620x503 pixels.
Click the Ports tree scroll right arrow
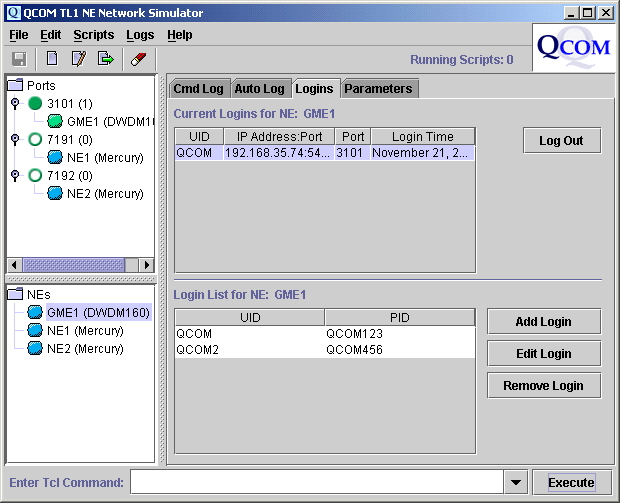tap(147, 265)
